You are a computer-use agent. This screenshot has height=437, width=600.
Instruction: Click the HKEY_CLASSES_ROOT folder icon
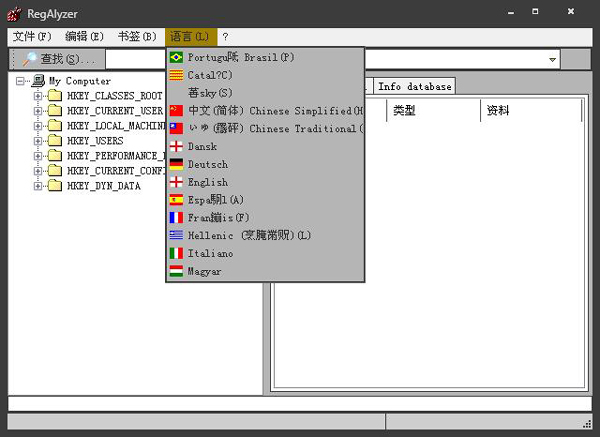point(55,95)
